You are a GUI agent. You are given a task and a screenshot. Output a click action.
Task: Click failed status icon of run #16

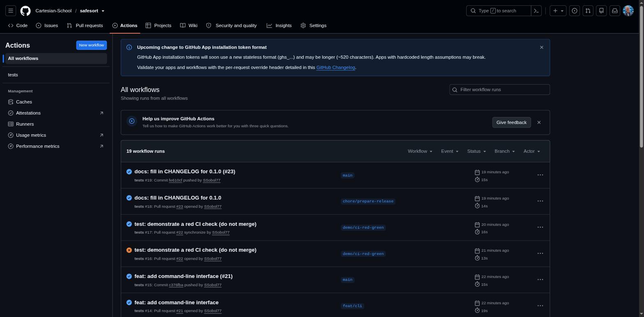click(x=129, y=250)
